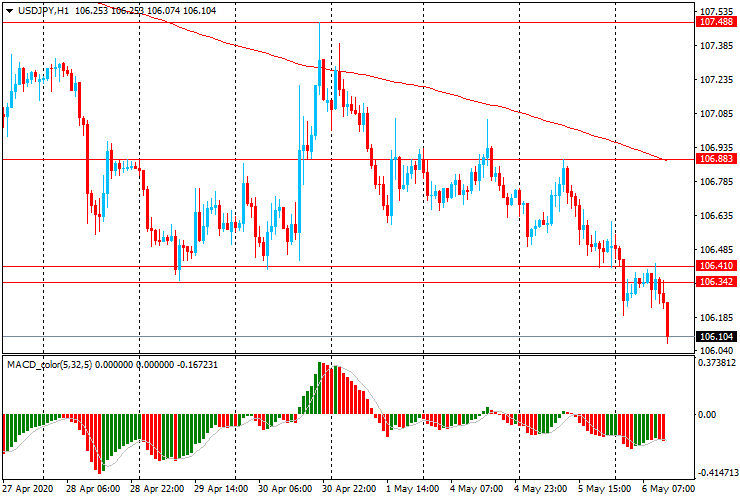
Task: Click the 4 May 23:00 time label
Action: click(x=541, y=488)
